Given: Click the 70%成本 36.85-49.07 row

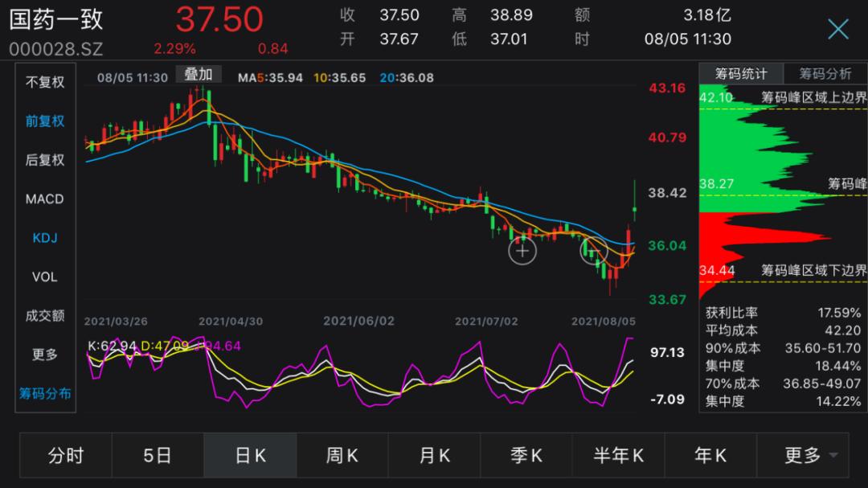Looking at the screenshot, I should pos(783,383).
